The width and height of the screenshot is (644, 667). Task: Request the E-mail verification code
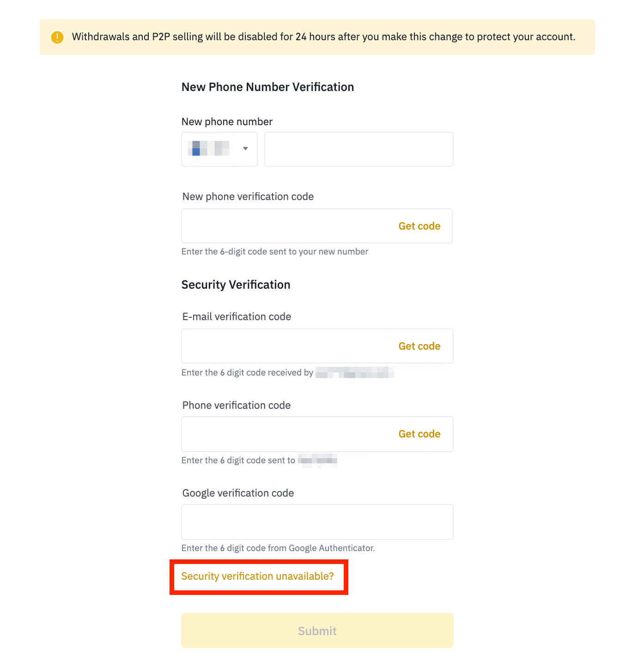pyautogui.click(x=419, y=346)
